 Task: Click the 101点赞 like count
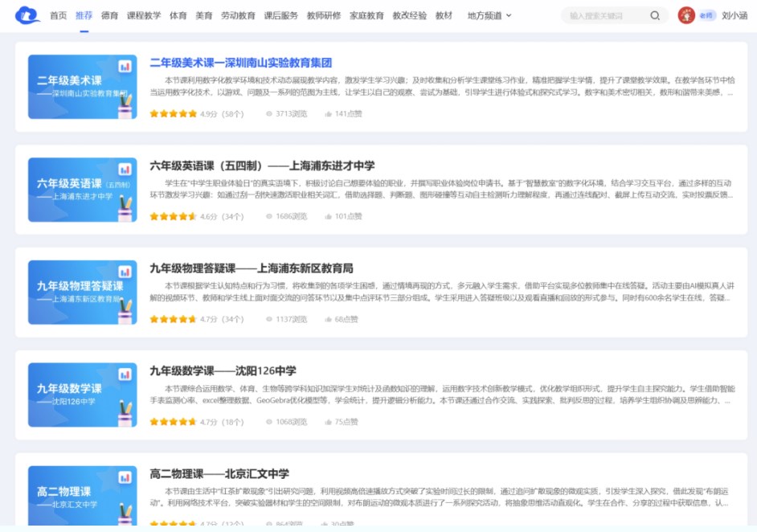(348, 216)
